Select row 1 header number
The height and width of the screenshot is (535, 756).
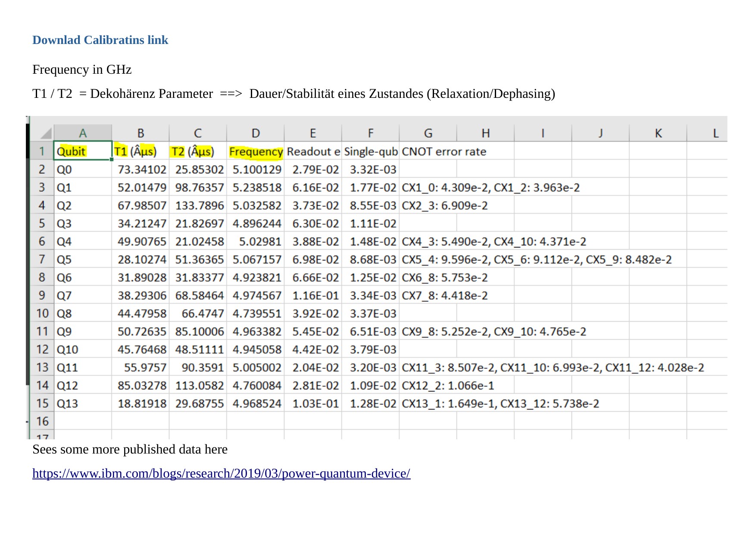tap(42, 151)
